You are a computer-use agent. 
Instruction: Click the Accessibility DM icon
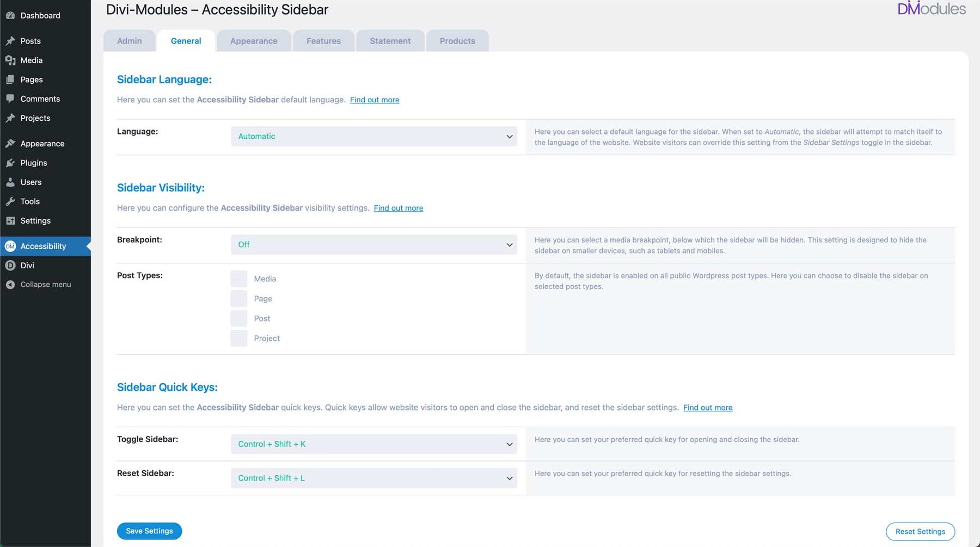point(11,246)
